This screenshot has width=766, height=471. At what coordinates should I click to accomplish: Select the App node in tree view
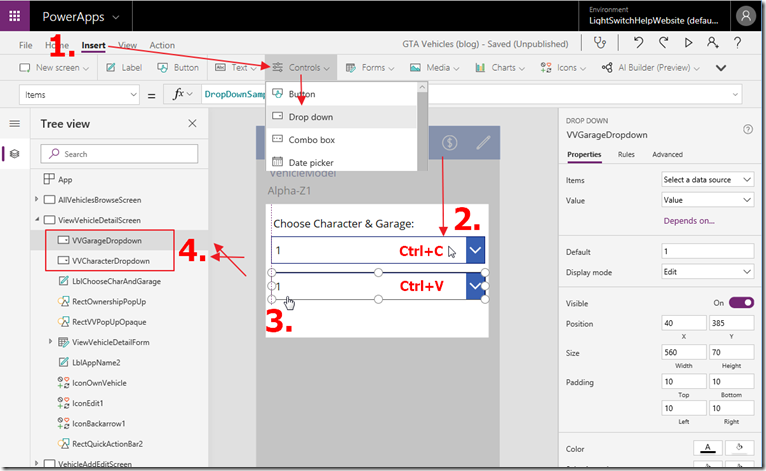pos(65,180)
